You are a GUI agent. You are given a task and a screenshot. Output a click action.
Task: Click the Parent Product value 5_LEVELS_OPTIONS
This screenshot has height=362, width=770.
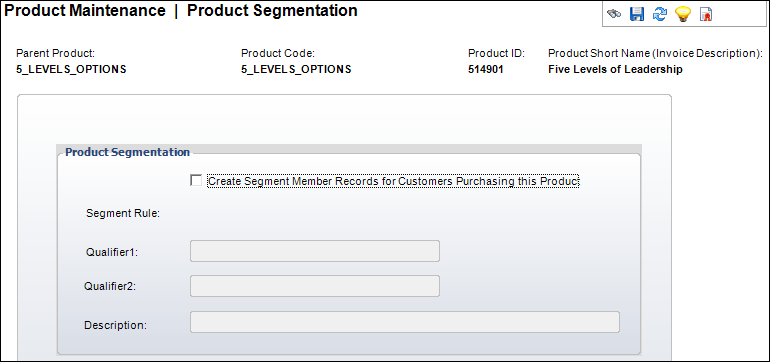point(71,69)
